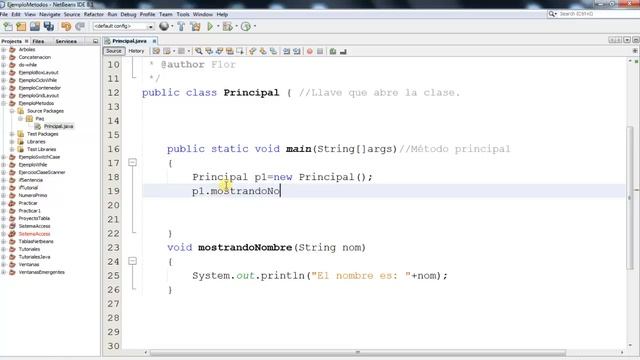
Task: Click the Stop Macro Recording square icon
Action: (x=320, y=51)
